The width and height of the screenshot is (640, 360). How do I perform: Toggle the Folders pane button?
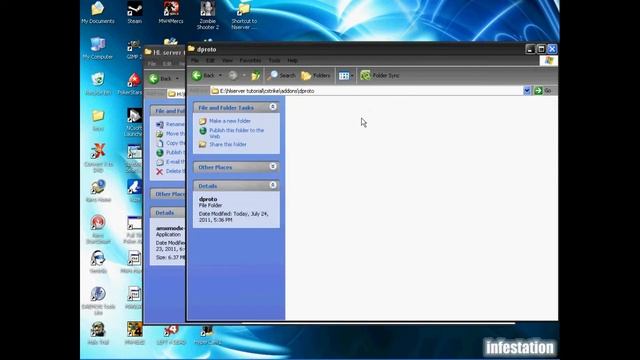316,76
